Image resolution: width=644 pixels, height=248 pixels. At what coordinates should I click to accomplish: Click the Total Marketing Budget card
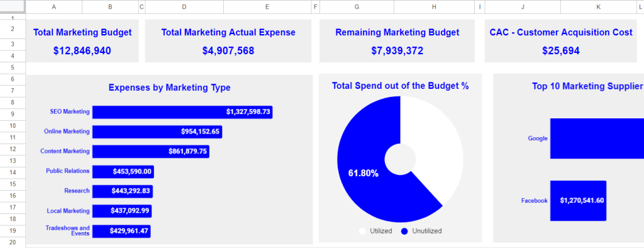82,41
